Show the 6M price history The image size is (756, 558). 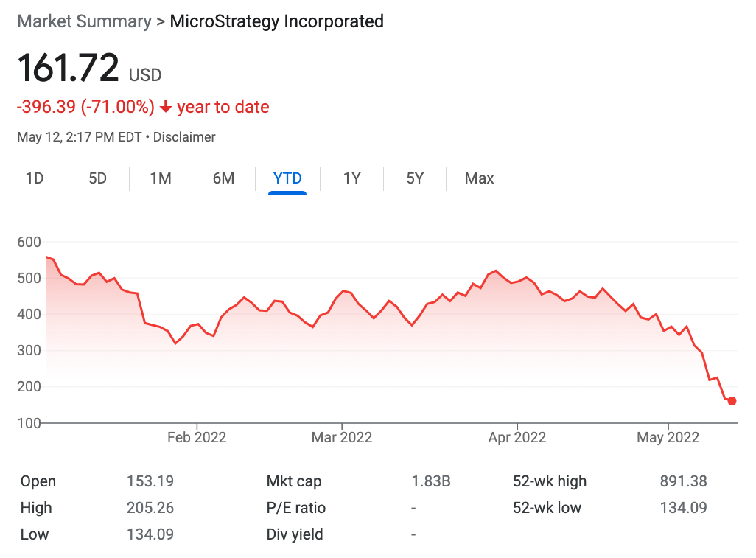(223, 178)
